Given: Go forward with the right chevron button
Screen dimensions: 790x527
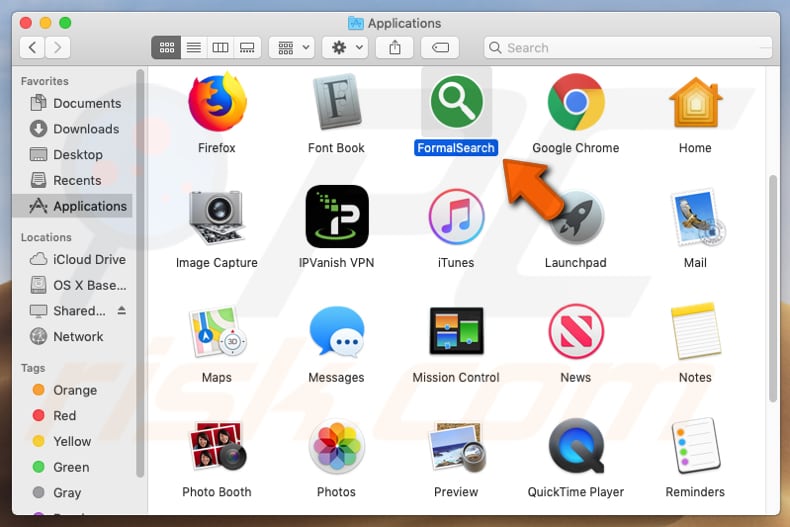Looking at the screenshot, I should pos(57,48).
